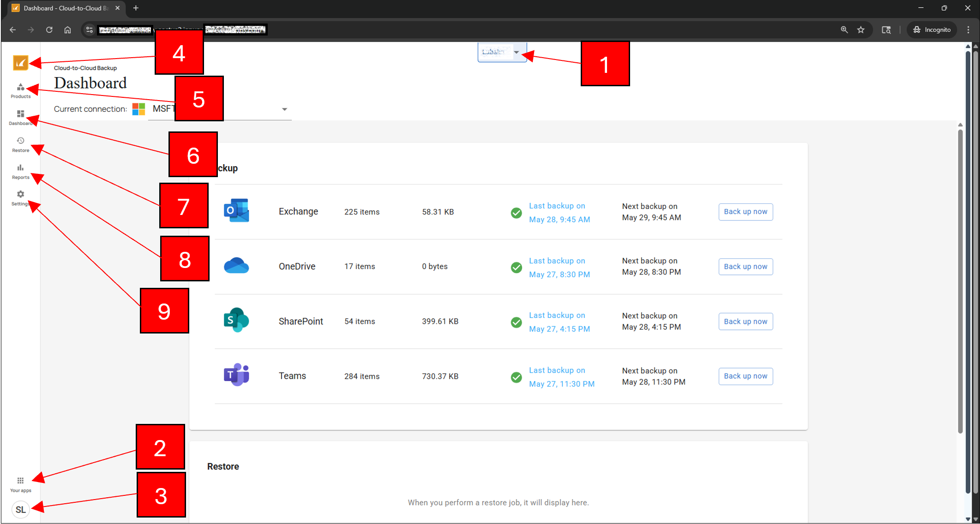Click the SharePoint icon
The width and height of the screenshot is (980, 524).
coord(236,320)
